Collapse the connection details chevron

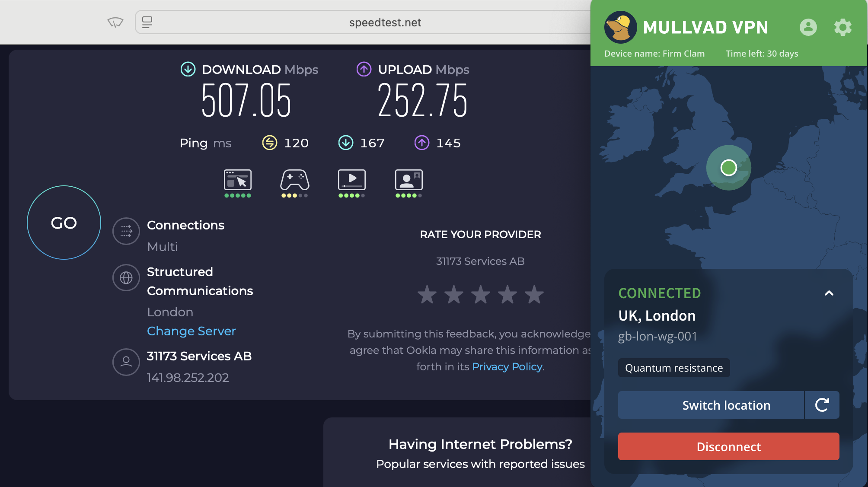point(829,293)
